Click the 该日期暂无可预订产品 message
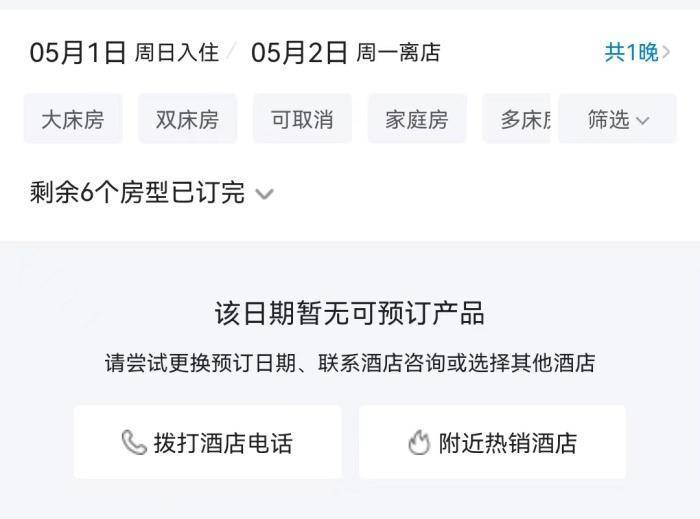Viewport: 700px width, 519px height. 350,313
